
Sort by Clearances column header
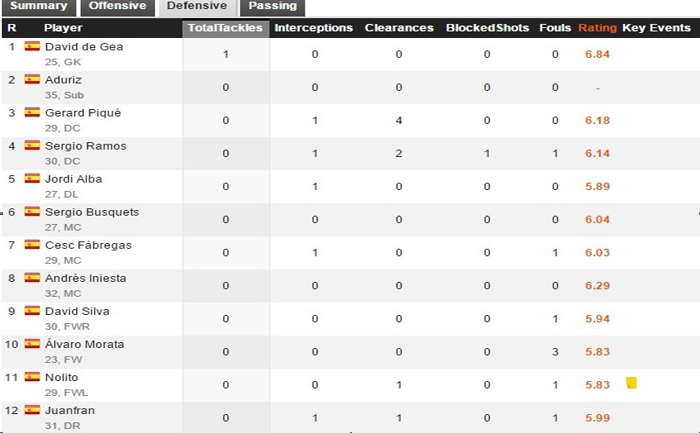(399, 28)
